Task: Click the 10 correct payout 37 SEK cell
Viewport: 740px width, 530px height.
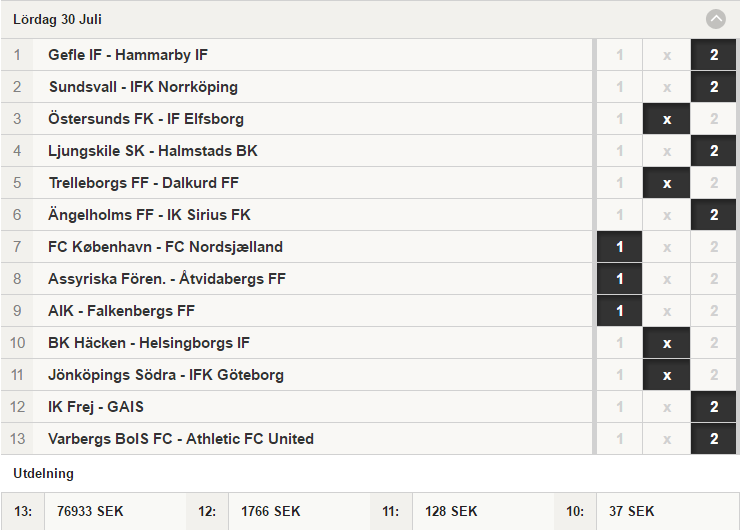Action: [x=667, y=511]
